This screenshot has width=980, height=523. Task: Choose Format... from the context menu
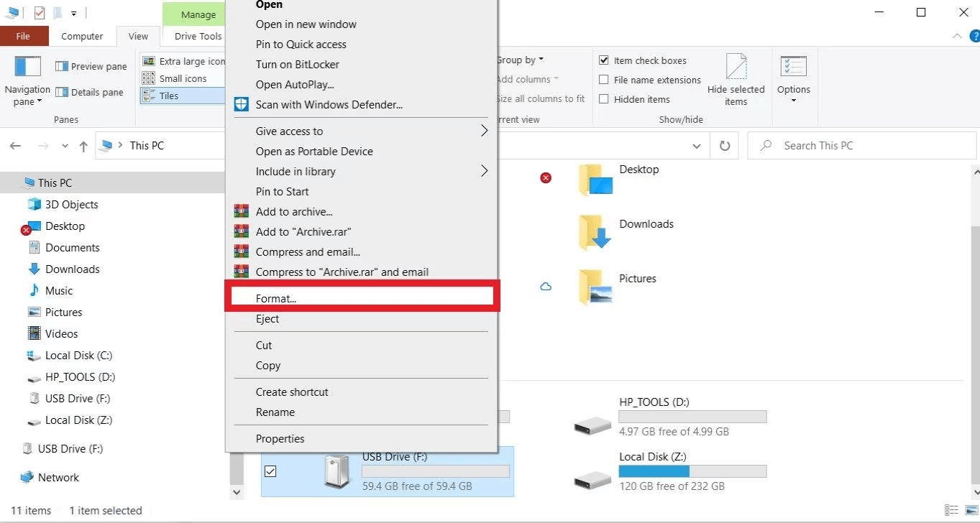coord(277,299)
